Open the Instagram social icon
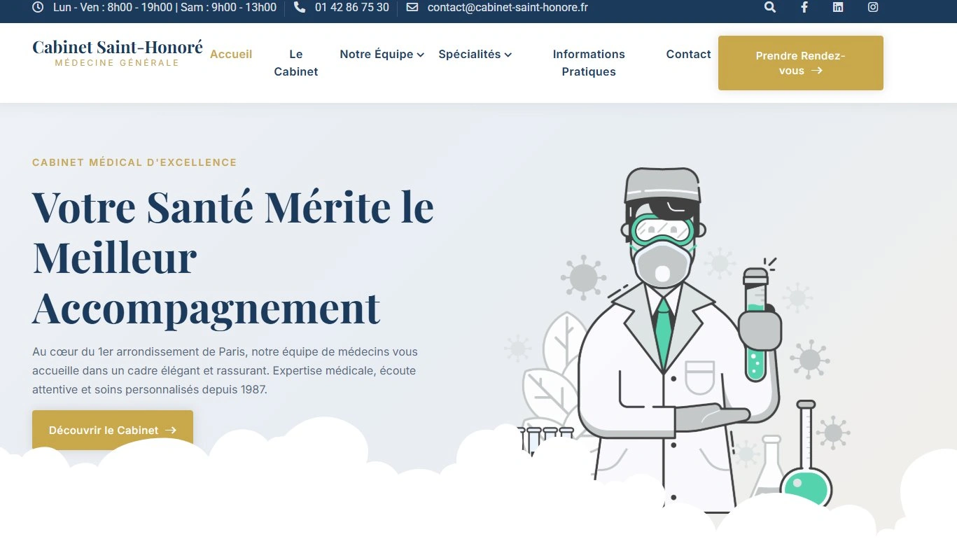957x560 pixels. [873, 8]
